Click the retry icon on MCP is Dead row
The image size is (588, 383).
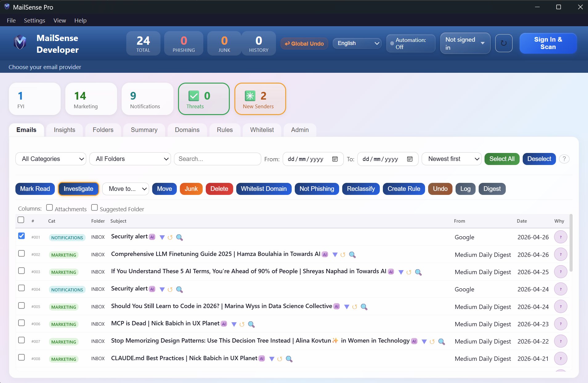(242, 324)
